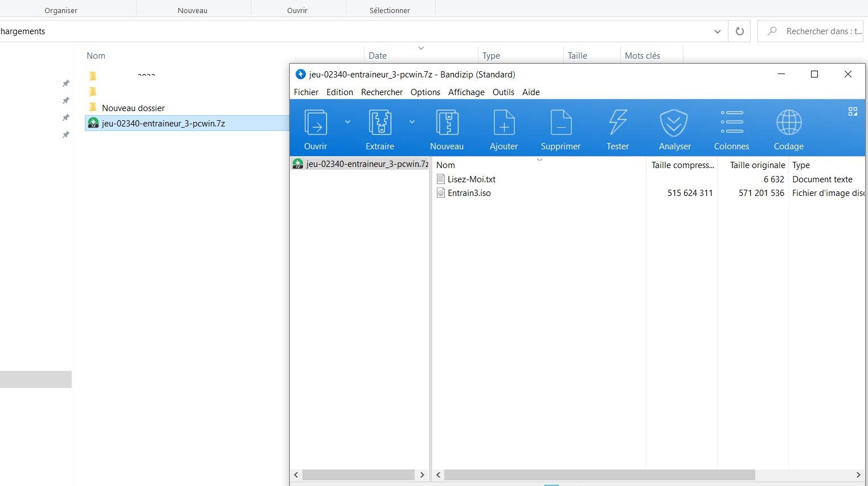Open the Colonnes settings icon
The height and width of the screenshot is (486, 868).
tap(732, 122)
